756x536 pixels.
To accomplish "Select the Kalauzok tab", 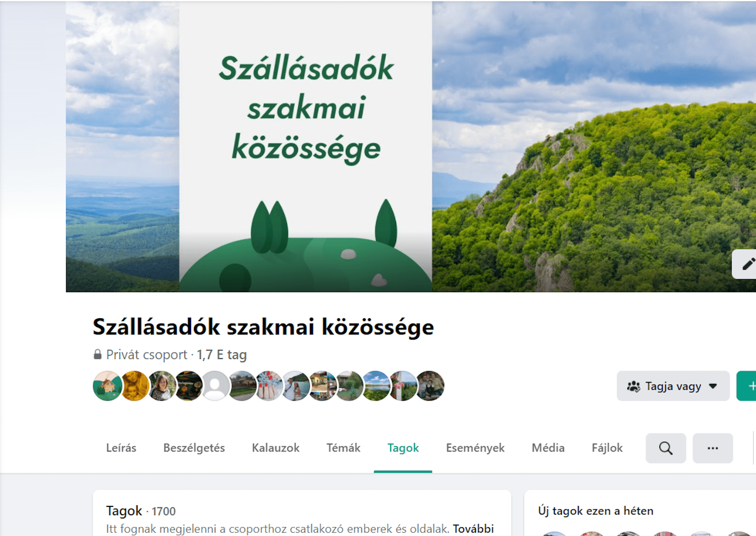I will click(x=276, y=448).
